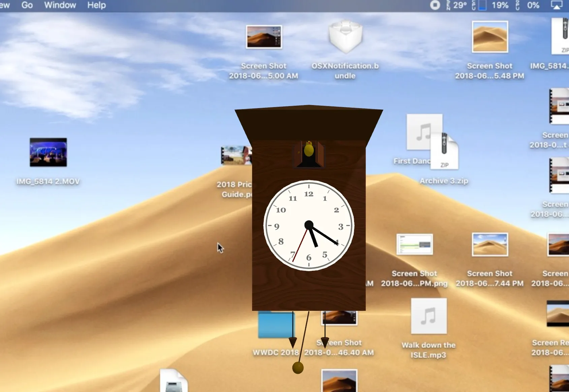
Task: Click the pendulum's golden bob
Action: click(x=298, y=368)
